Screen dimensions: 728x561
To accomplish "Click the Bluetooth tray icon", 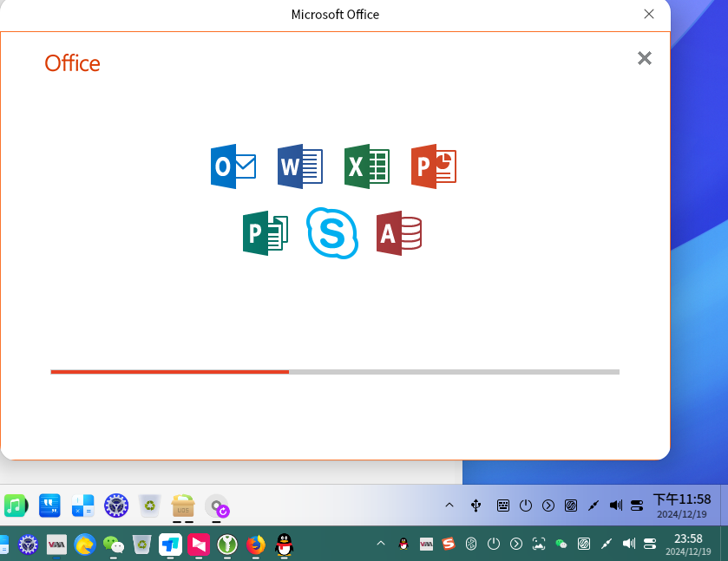I will pyautogui.click(x=471, y=544).
